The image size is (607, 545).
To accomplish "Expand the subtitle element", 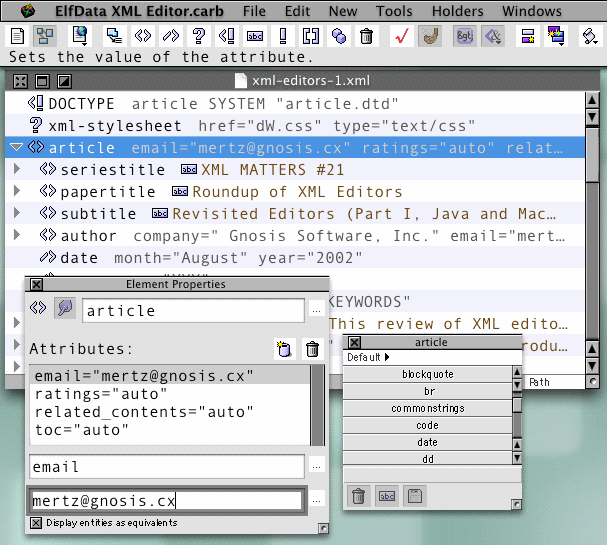I will pos(17,213).
